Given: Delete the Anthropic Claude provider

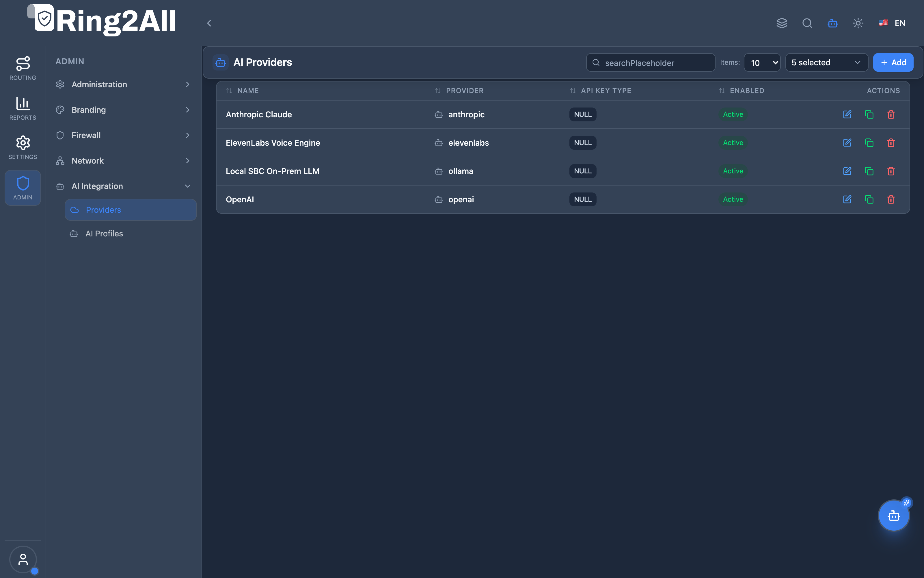Looking at the screenshot, I should [x=891, y=114].
